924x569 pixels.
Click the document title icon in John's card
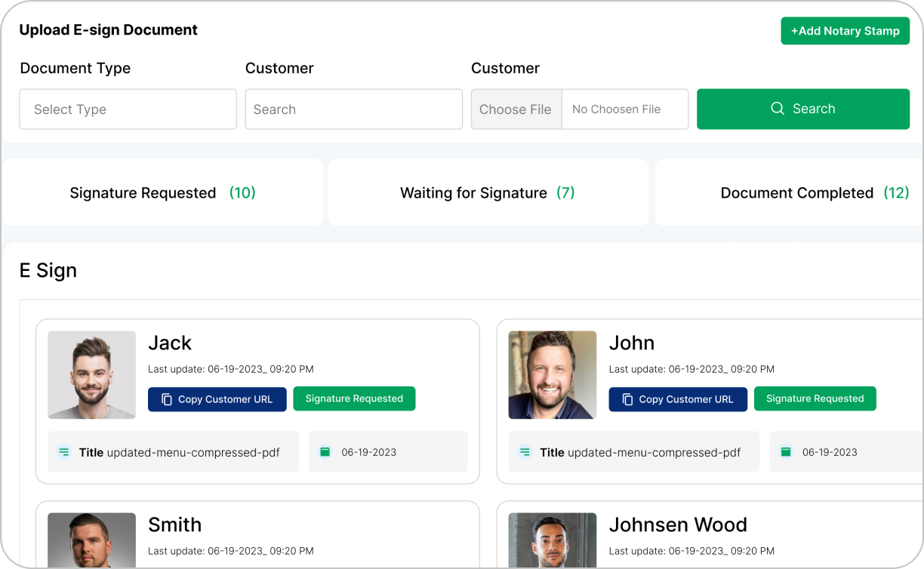525,452
